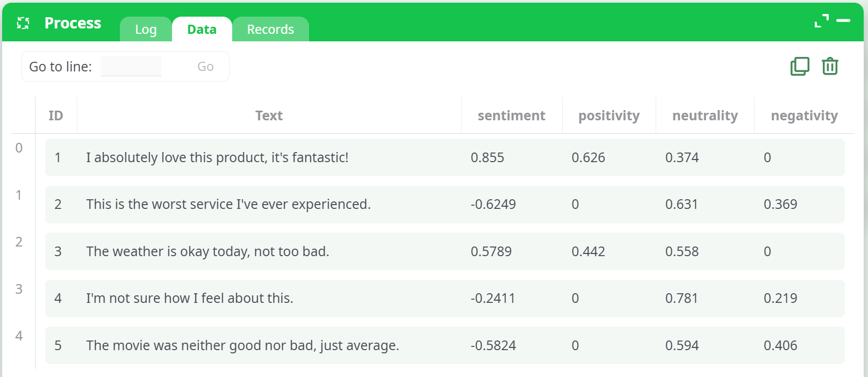Click the ID column header
Viewport: 868px width, 377px height.
(56, 115)
